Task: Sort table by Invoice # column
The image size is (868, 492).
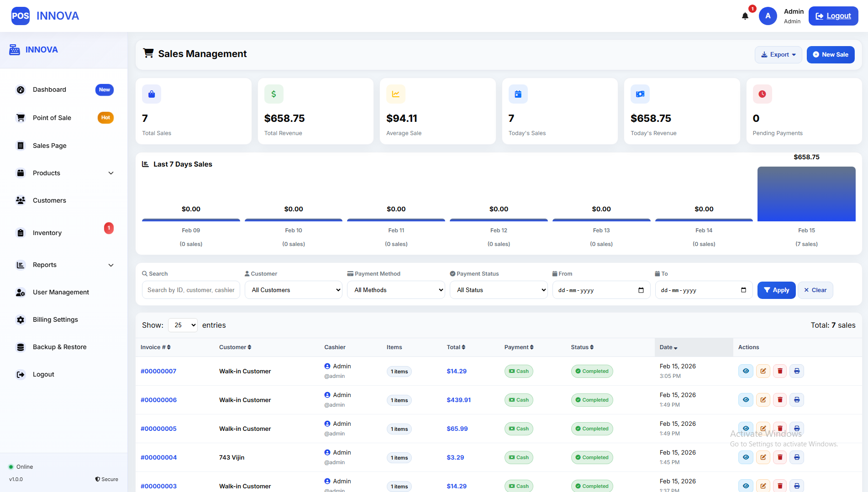Action: coord(155,347)
